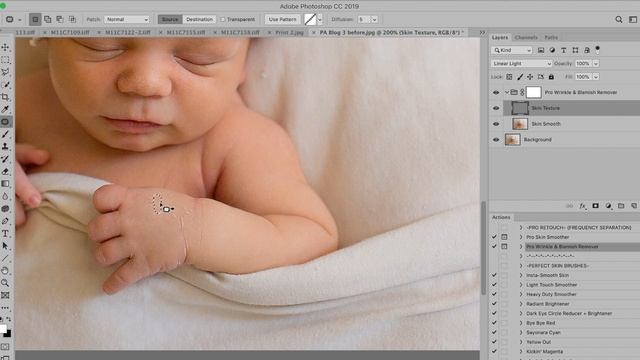
Task: Click the Use Pattern button
Action: [282, 19]
